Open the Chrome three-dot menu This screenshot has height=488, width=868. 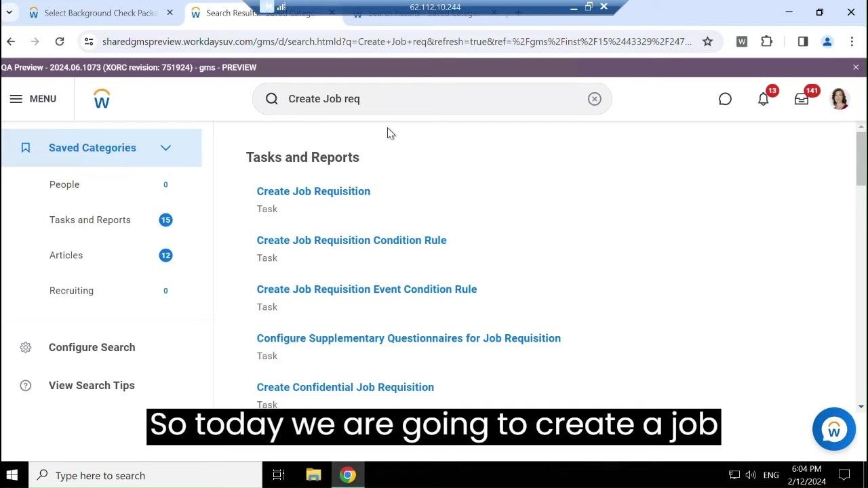[852, 41]
